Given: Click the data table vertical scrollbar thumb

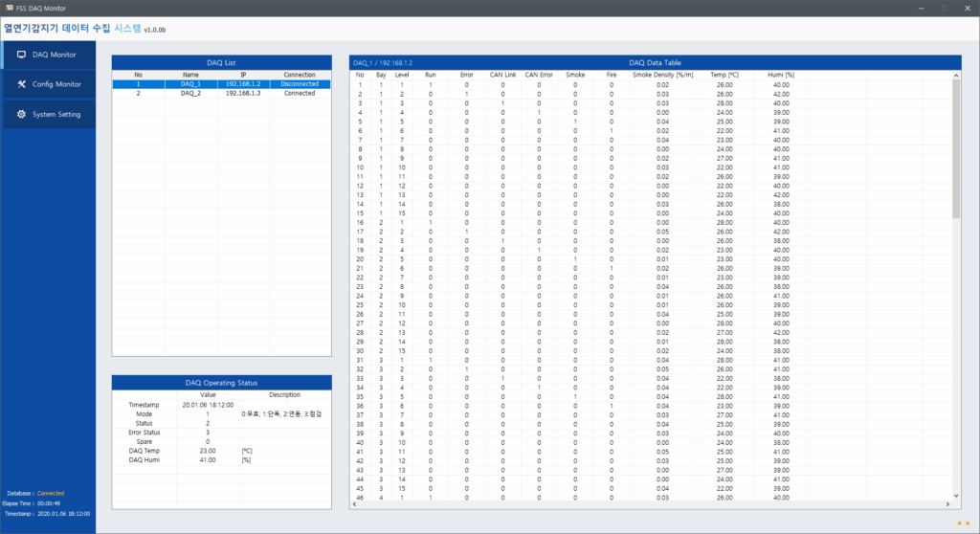Looking at the screenshot, I should click(955, 148).
